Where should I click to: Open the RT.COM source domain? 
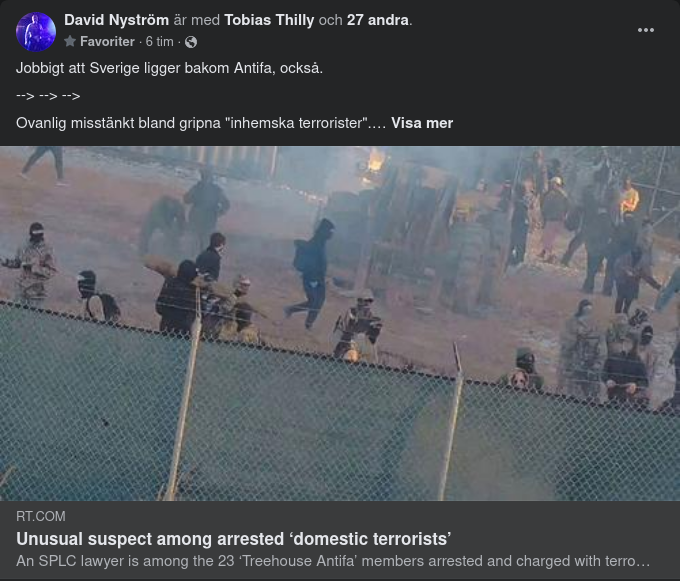[x=41, y=516]
